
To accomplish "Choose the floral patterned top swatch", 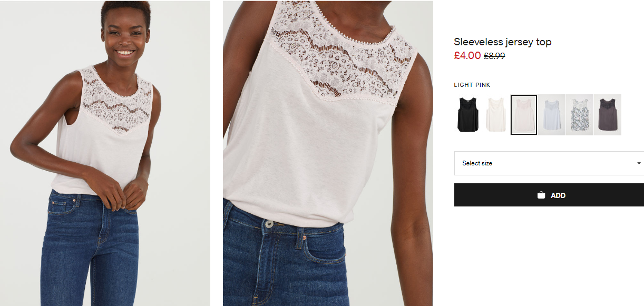I will tap(579, 115).
